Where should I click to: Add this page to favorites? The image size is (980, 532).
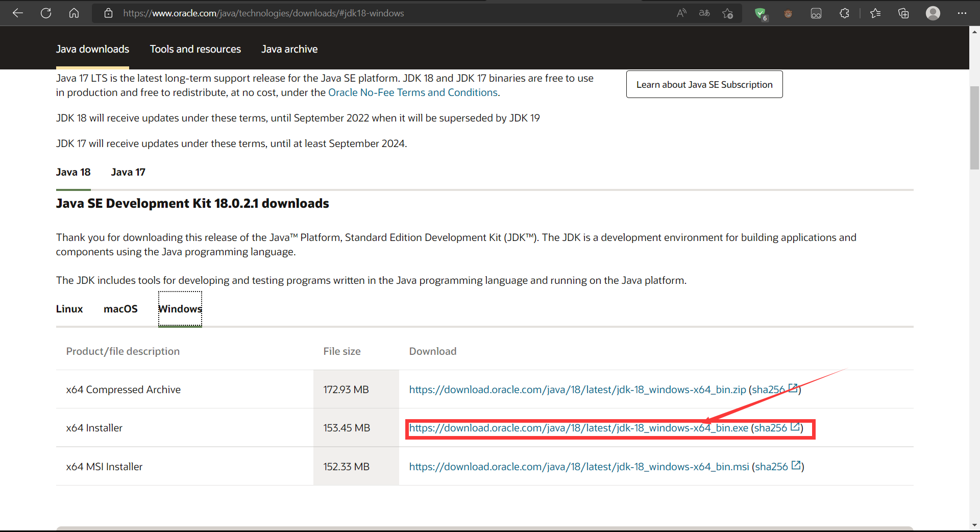(728, 13)
